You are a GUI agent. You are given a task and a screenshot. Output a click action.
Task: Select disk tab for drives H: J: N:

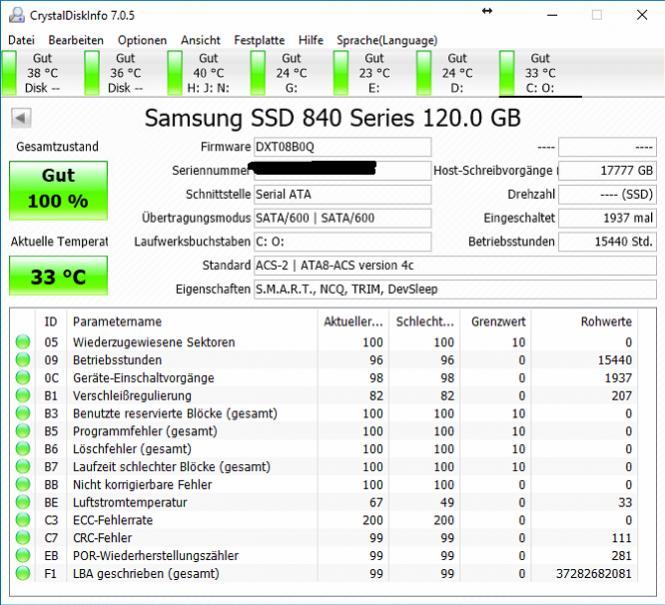tap(208, 73)
